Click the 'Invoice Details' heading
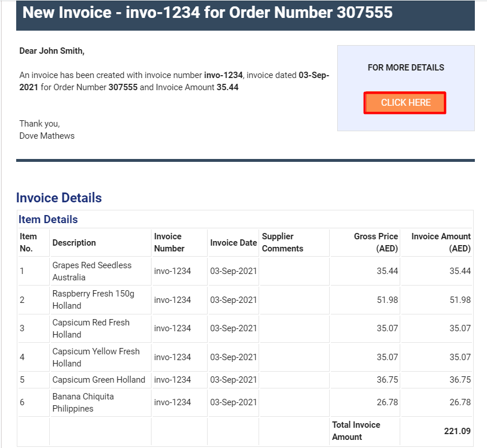This screenshot has width=487, height=448. click(x=59, y=198)
